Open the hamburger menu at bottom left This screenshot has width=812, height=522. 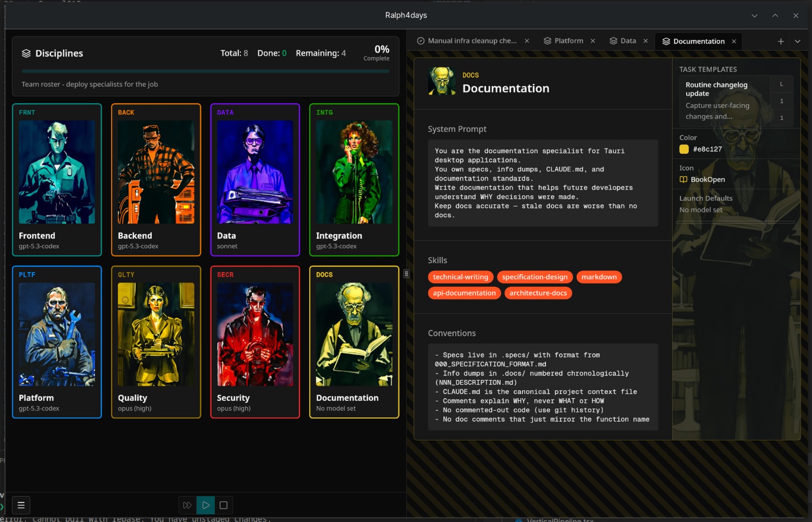point(21,505)
